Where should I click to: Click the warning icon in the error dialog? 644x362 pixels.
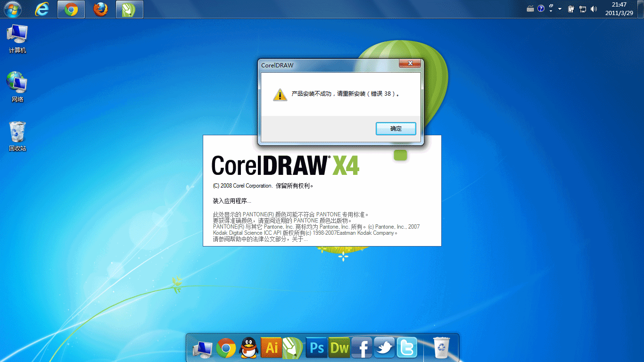point(280,94)
